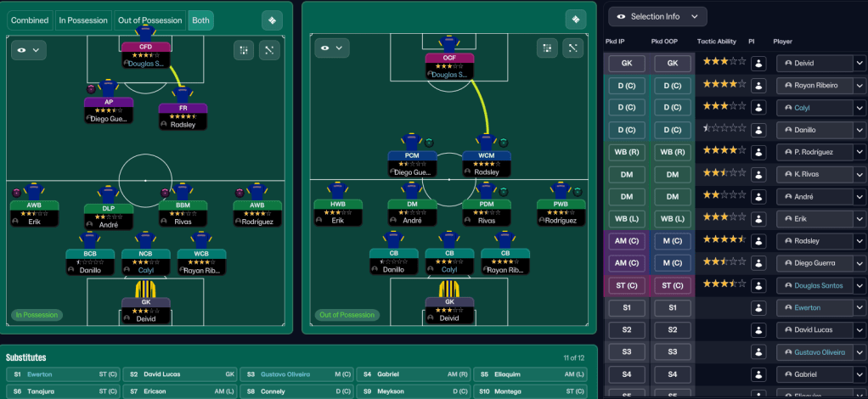Open eye visibility dropdown on left pitch

(29, 50)
